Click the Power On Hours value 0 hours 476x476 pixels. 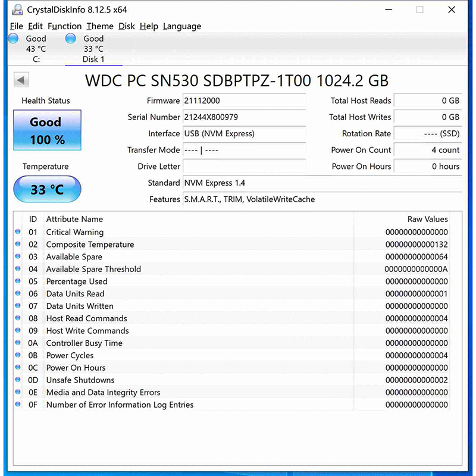click(428, 166)
